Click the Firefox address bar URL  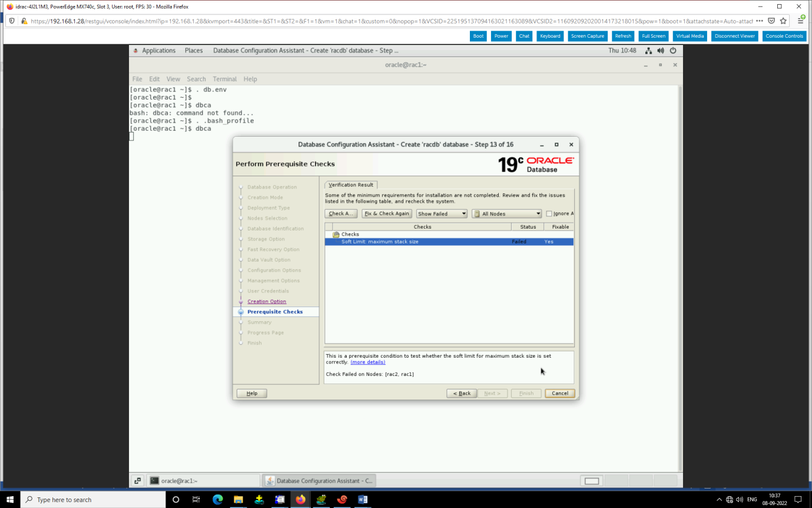point(392,21)
